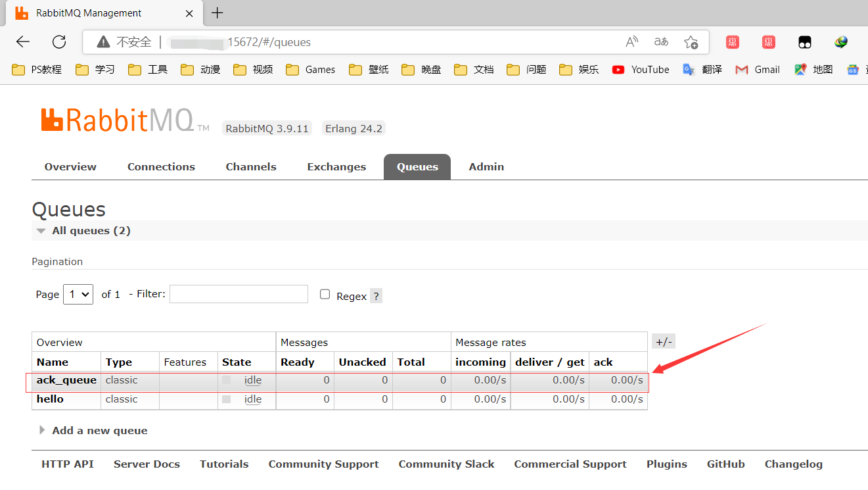
Task: Open the Changelog footer link
Action: coord(794,464)
